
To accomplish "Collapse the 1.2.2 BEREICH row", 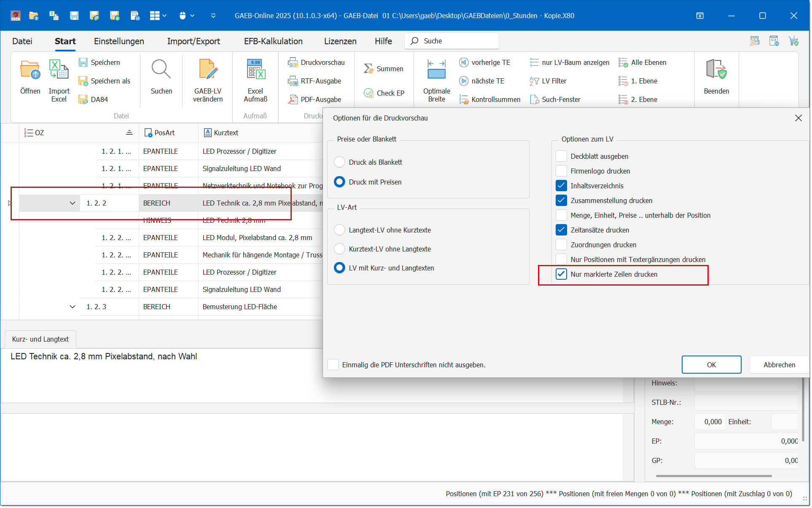I will pyautogui.click(x=73, y=203).
